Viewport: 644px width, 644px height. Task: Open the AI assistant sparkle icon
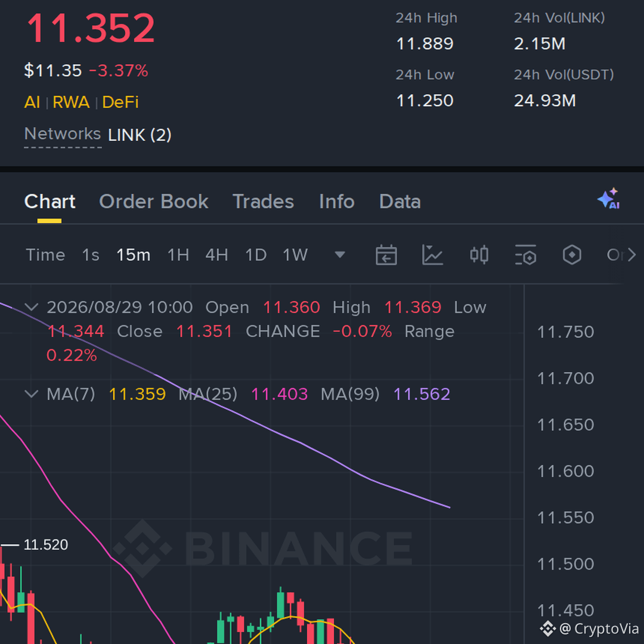pyautogui.click(x=609, y=199)
